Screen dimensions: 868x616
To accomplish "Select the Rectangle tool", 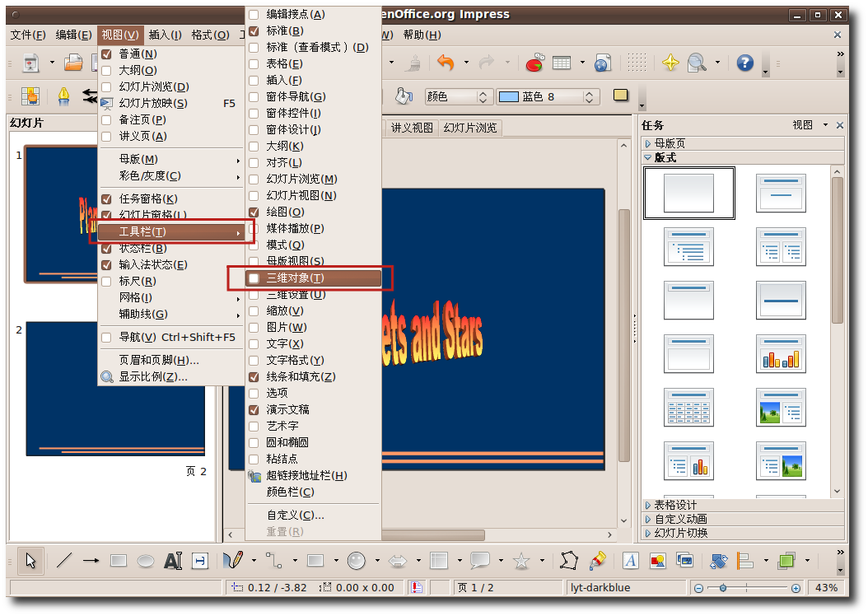I will (x=119, y=561).
